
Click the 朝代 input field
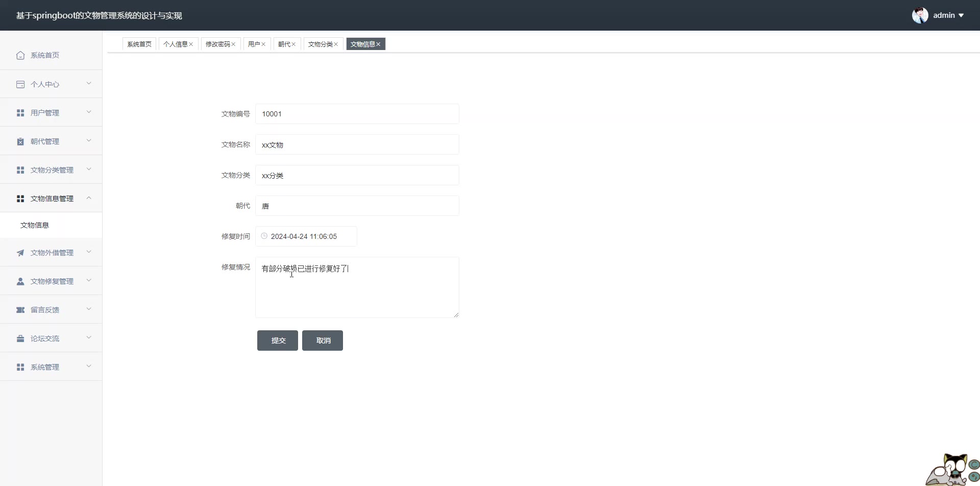point(357,206)
